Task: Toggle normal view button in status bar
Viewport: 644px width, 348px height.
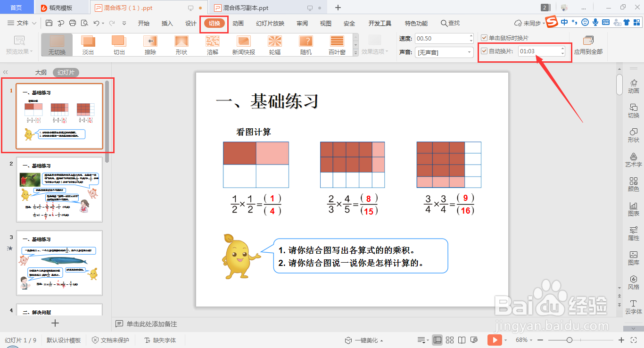Action: click(x=438, y=340)
